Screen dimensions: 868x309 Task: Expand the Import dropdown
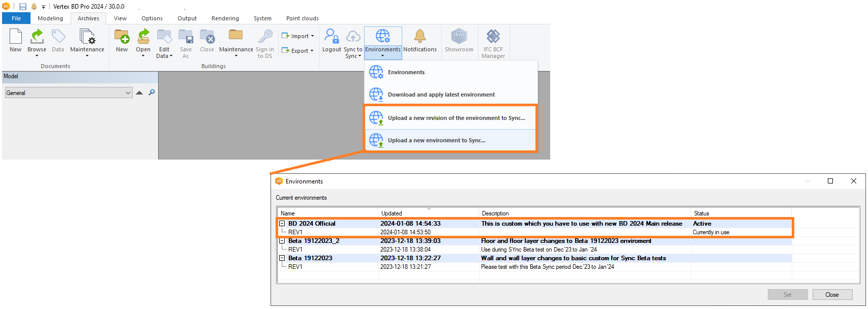coord(298,36)
